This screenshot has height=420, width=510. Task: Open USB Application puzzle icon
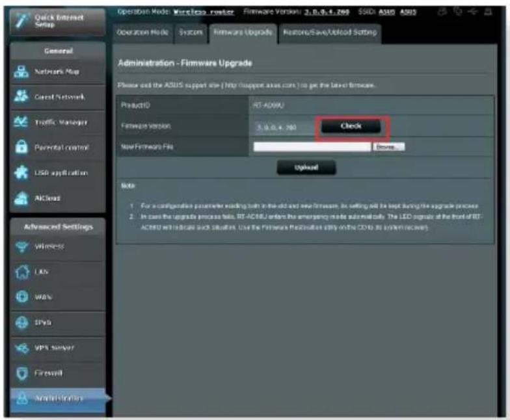(x=21, y=172)
